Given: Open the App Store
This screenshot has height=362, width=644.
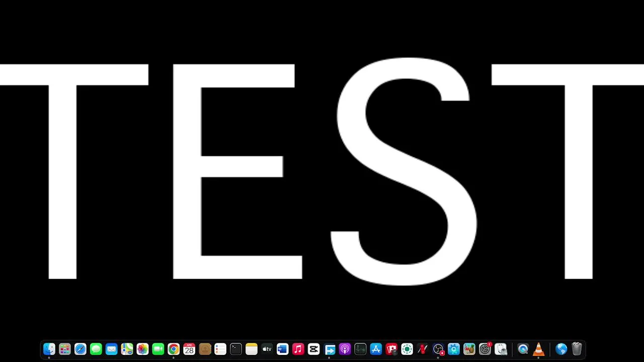Looking at the screenshot, I should pos(376,349).
